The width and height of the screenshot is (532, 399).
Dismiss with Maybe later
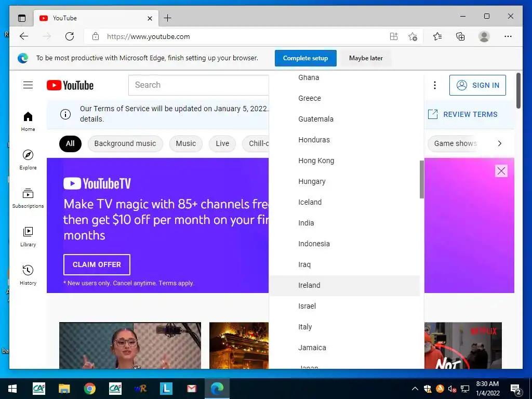[x=366, y=58]
